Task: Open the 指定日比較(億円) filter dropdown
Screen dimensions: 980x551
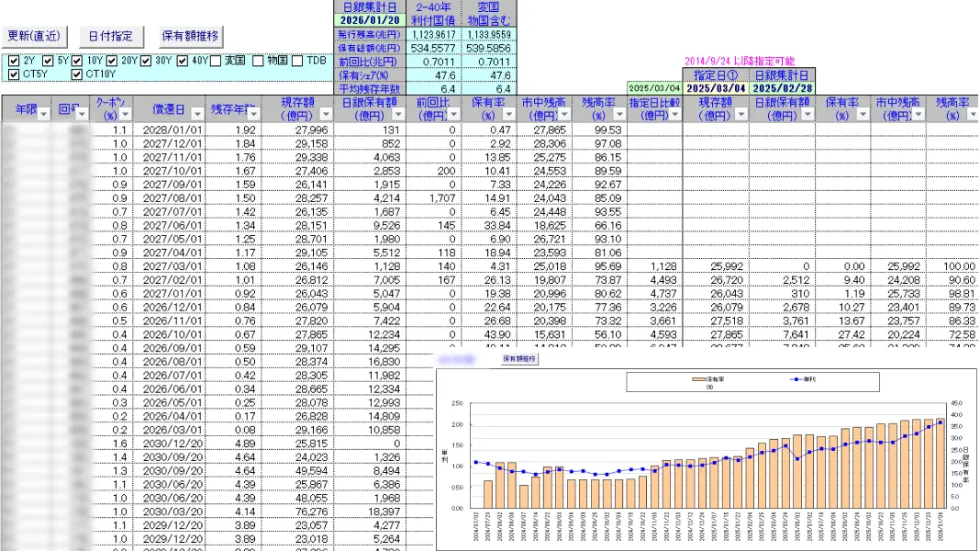Action: tap(675, 115)
